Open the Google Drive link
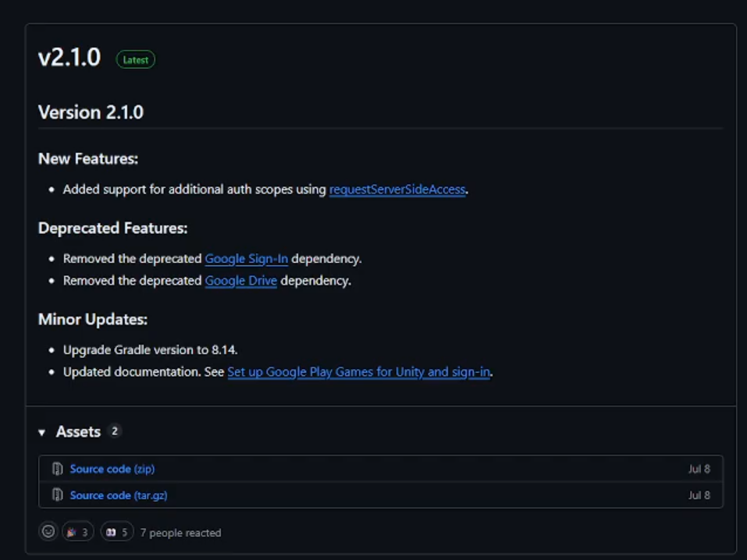The image size is (747, 560). (x=240, y=281)
